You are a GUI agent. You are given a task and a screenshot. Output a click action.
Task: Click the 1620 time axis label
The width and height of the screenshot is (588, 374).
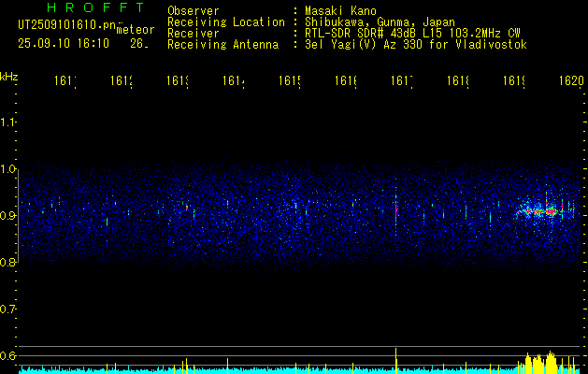(x=571, y=80)
